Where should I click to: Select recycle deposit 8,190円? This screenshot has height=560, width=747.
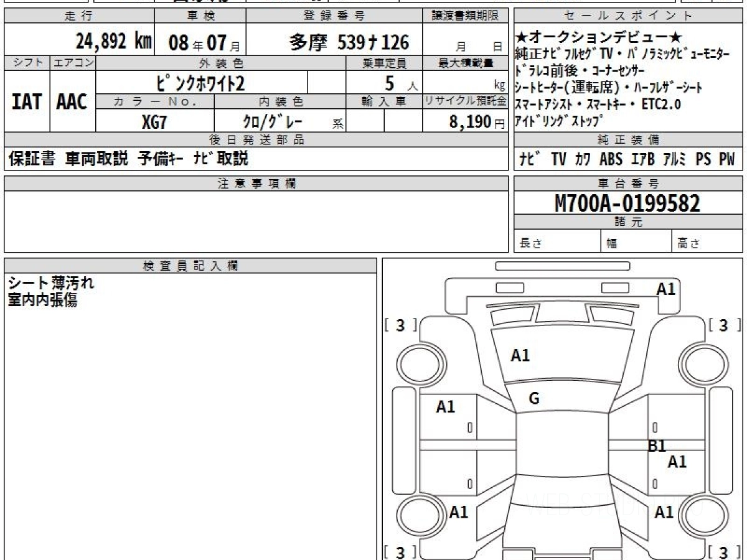tap(477, 121)
